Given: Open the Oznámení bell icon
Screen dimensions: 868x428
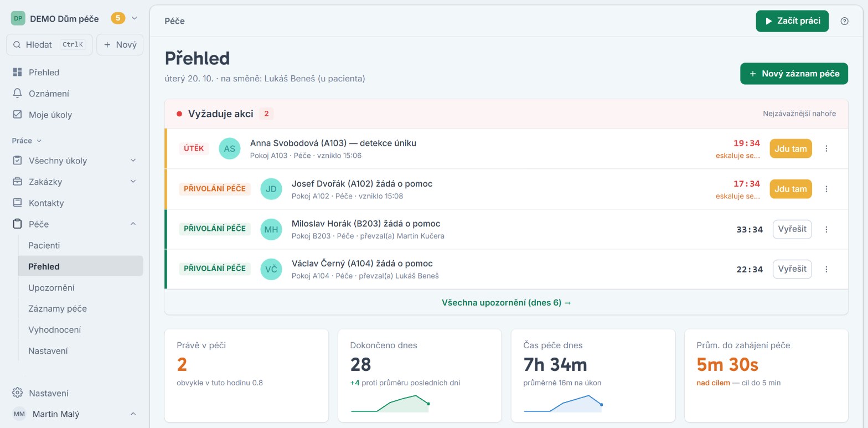Looking at the screenshot, I should tap(17, 94).
